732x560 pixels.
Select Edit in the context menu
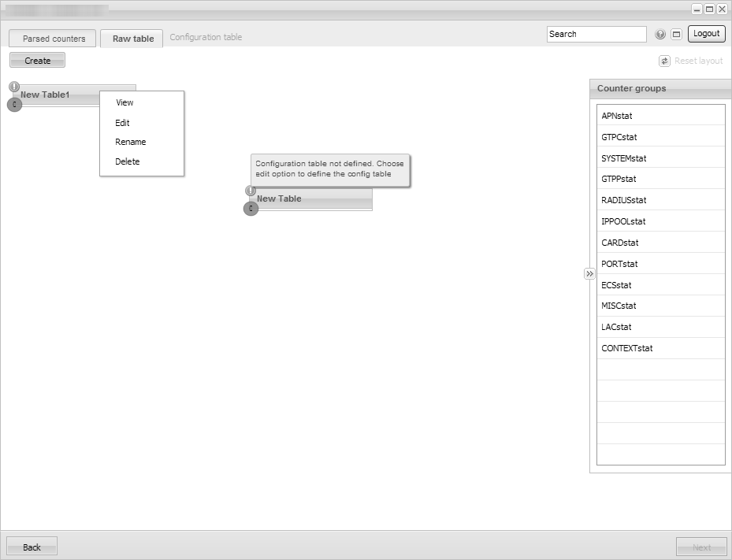coord(122,123)
